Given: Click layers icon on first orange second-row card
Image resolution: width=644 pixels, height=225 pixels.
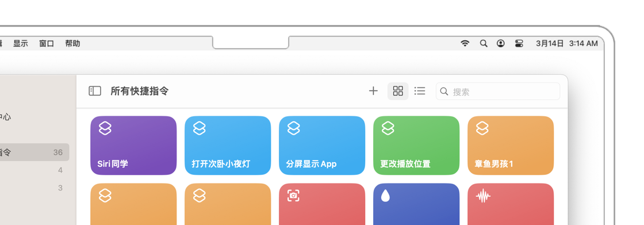Looking at the screenshot, I should [x=105, y=196].
